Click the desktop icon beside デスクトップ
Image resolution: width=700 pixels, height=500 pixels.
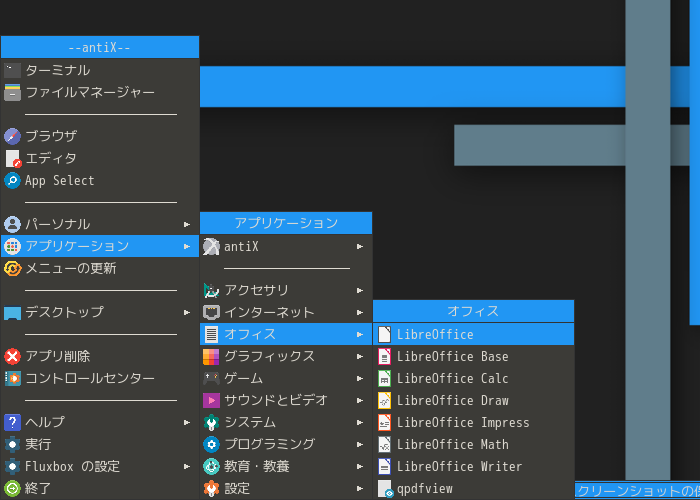(x=12, y=313)
